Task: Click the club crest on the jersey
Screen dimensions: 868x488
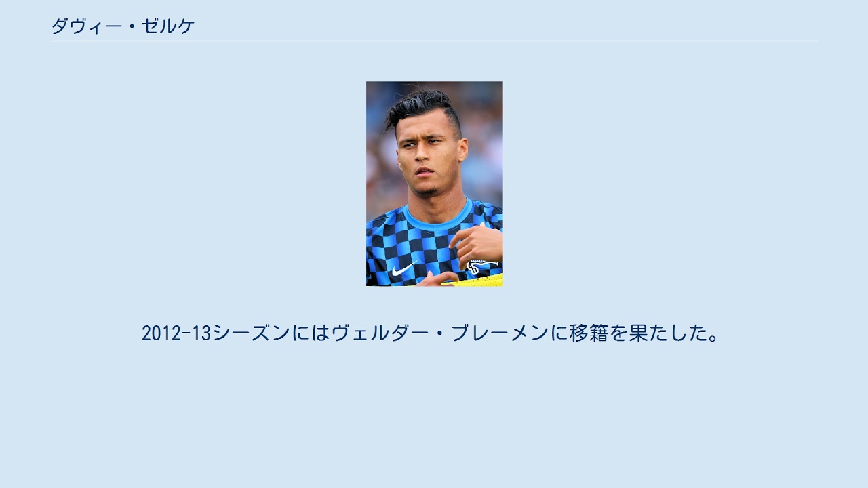Action: [x=483, y=266]
